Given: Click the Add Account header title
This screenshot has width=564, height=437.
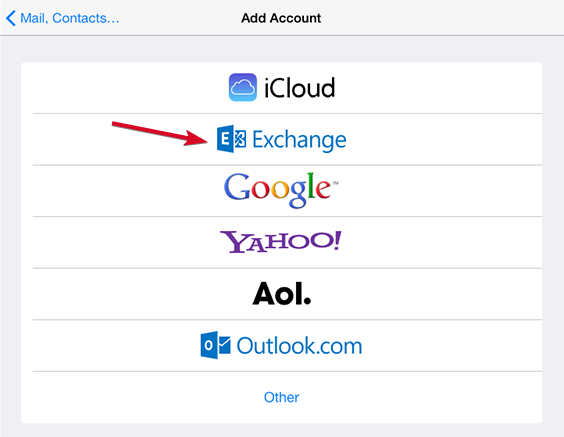Looking at the screenshot, I should click(281, 18).
